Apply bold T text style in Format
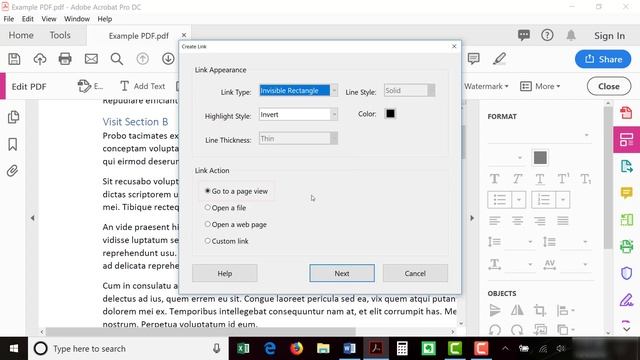This screenshot has height=360, width=640. tap(494, 179)
